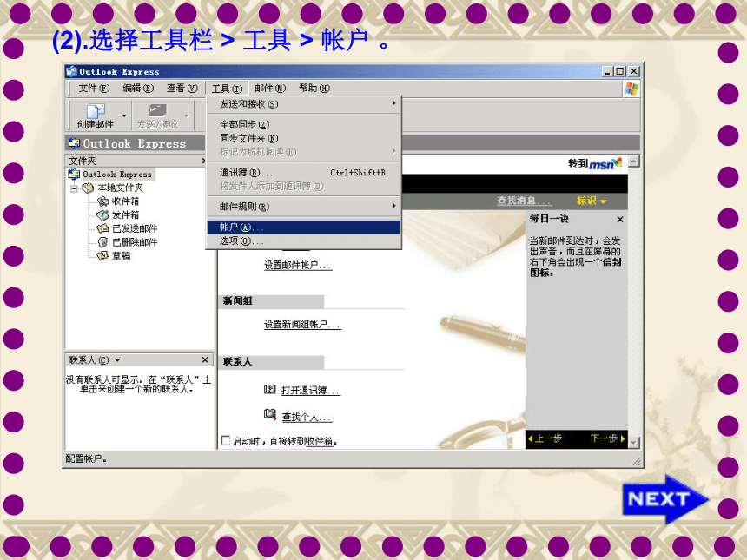This screenshot has height=560, width=747.
Task: Open the 邮件(M) menu
Action: [x=270, y=88]
